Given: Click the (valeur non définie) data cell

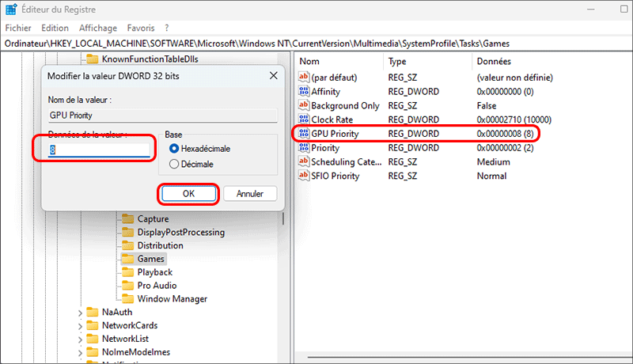Looking at the screenshot, I should coord(515,77).
